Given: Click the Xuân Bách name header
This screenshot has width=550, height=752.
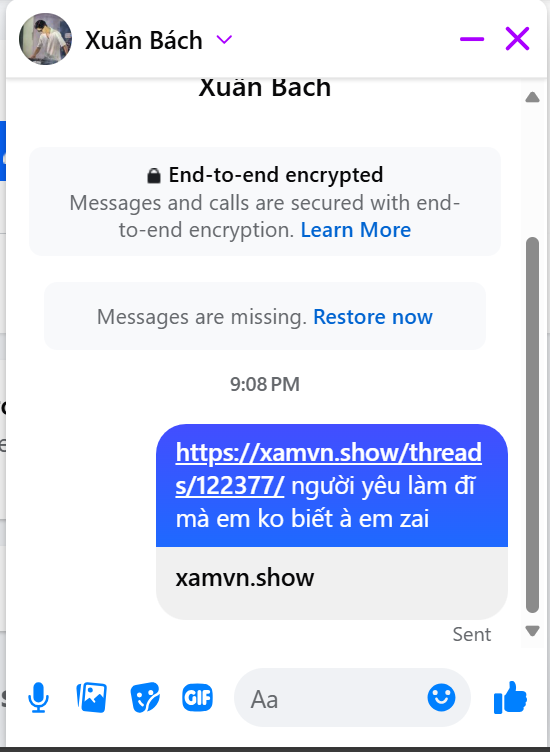Looking at the screenshot, I should coord(144,40).
